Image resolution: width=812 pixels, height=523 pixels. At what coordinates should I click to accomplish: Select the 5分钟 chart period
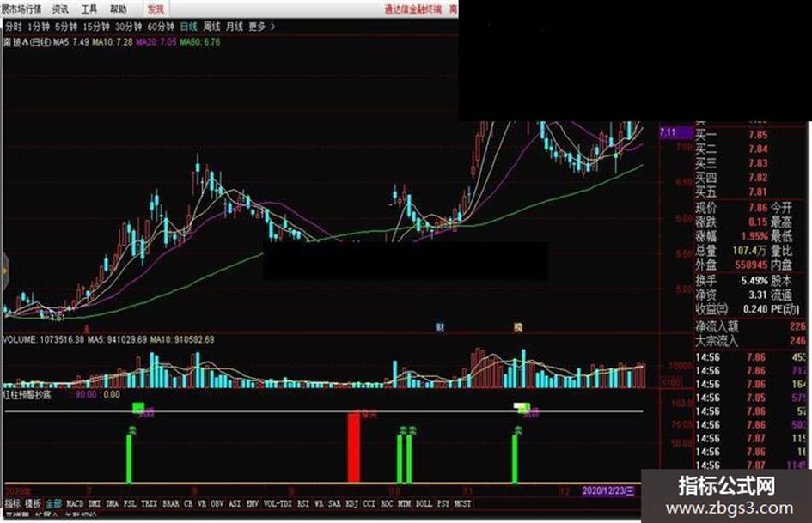click(66, 27)
